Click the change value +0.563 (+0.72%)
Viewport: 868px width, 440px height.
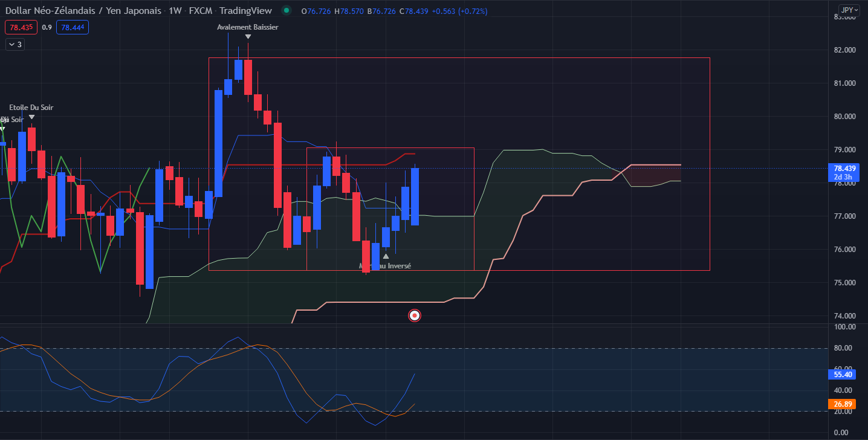pos(459,11)
